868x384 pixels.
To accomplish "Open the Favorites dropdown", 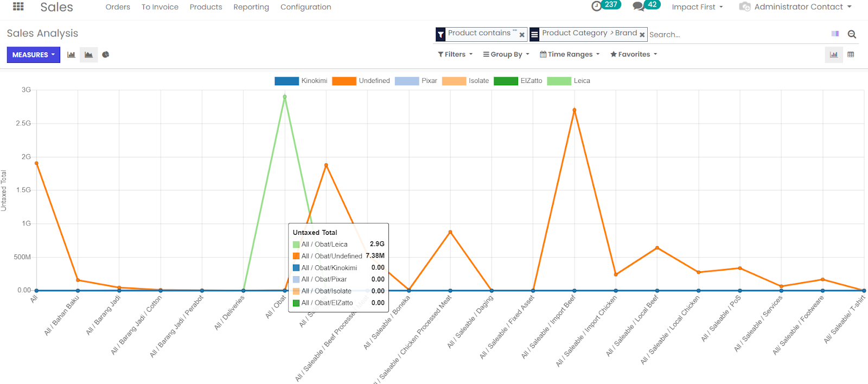I will (634, 54).
